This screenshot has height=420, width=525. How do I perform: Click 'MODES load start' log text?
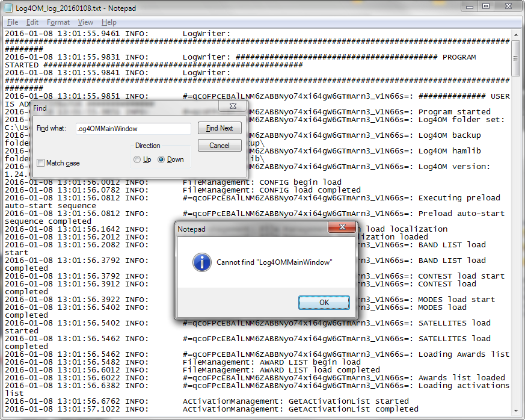(456, 300)
